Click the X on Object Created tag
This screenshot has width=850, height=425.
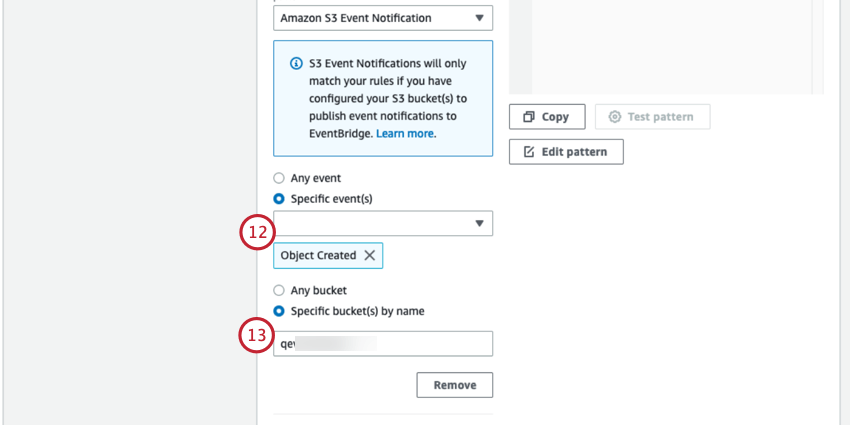pyautogui.click(x=370, y=255)
